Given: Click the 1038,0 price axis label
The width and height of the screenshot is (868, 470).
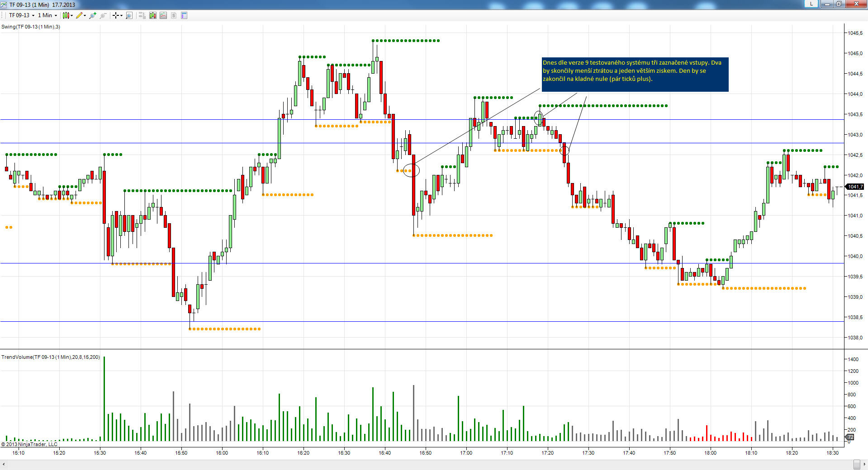Looking at the screenshot, I should coord(855,338).
